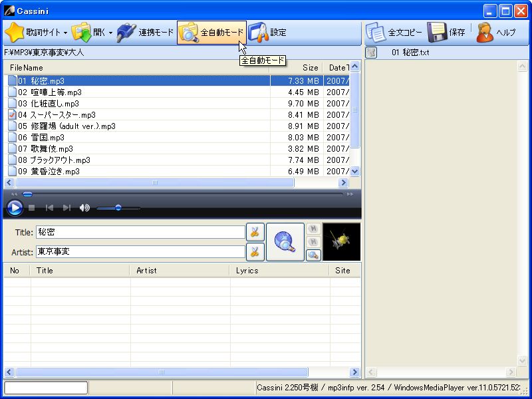Click the status bar input box
532x399 pixels.
(x=46, y=388)
